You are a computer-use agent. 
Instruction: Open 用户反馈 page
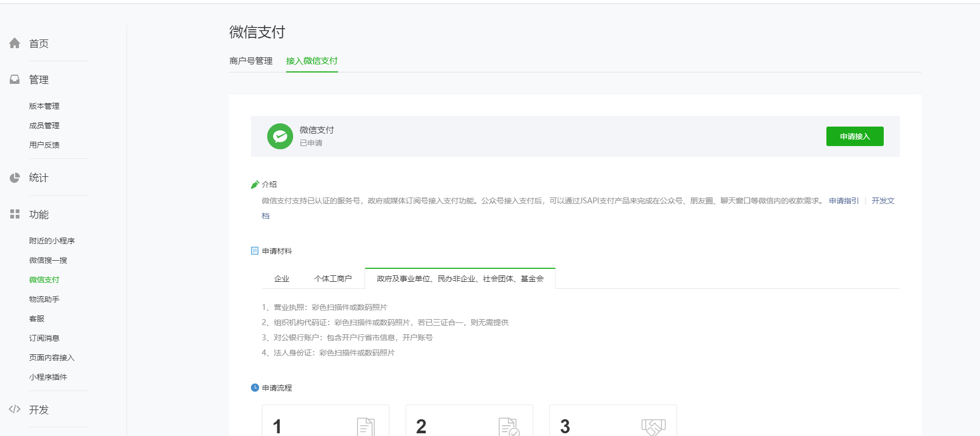44,145
